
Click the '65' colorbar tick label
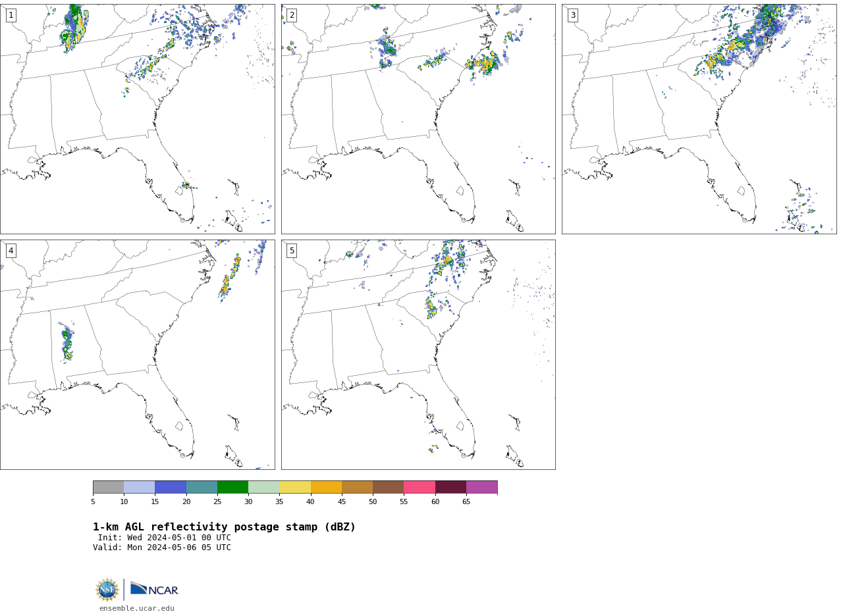click(x=466, y=502)
